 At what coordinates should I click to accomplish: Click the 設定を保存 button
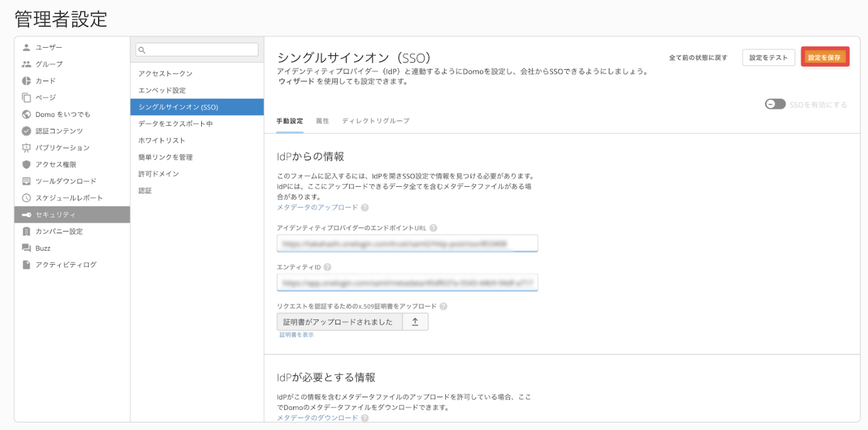[x=825, y=57]
